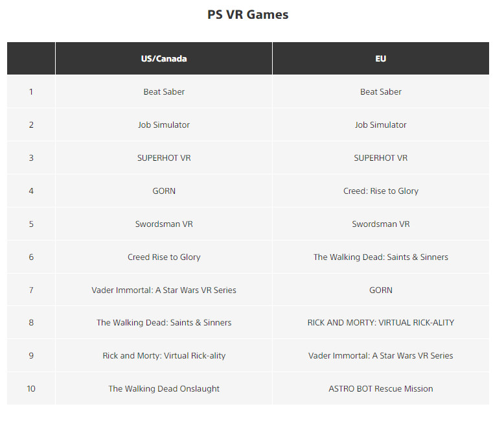Click The Walking Dead: Saints & Sinners EU entry
Viewport: 504px width, 424px height.
pyautogui.click(x=381, y=257)
